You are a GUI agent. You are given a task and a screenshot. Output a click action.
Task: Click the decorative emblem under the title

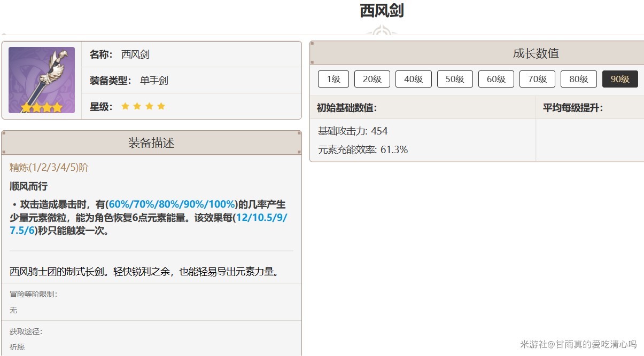(x=382, y=30)
